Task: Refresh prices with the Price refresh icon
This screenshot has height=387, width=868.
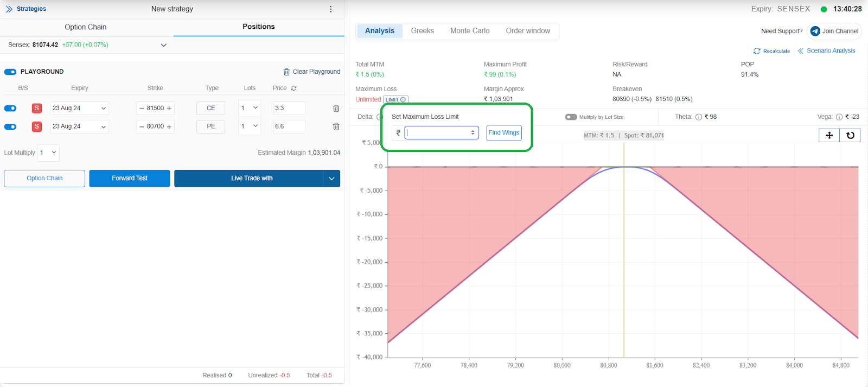Action: 293,88
